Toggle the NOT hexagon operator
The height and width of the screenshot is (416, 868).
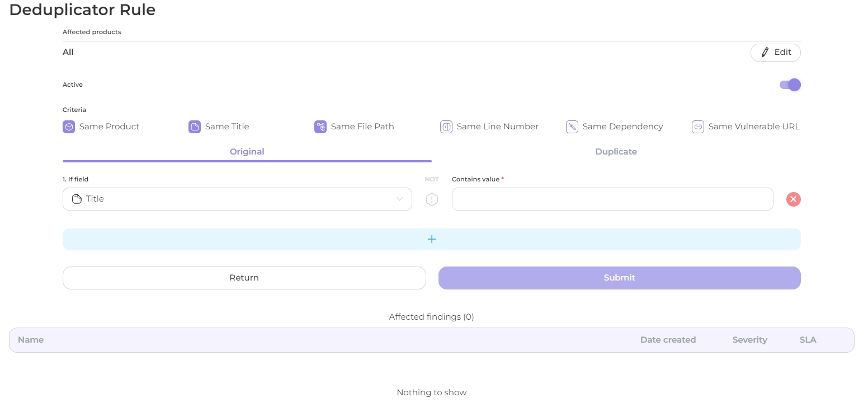(x=431, y=199)
